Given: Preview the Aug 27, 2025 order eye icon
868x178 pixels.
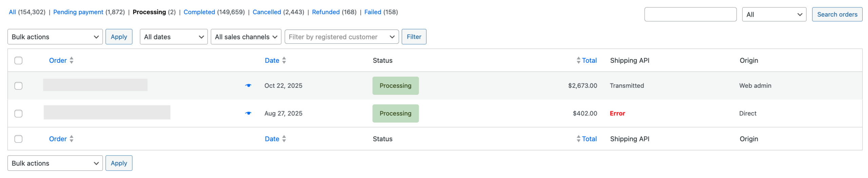Looking at the screenshot, I should (248, 113).
